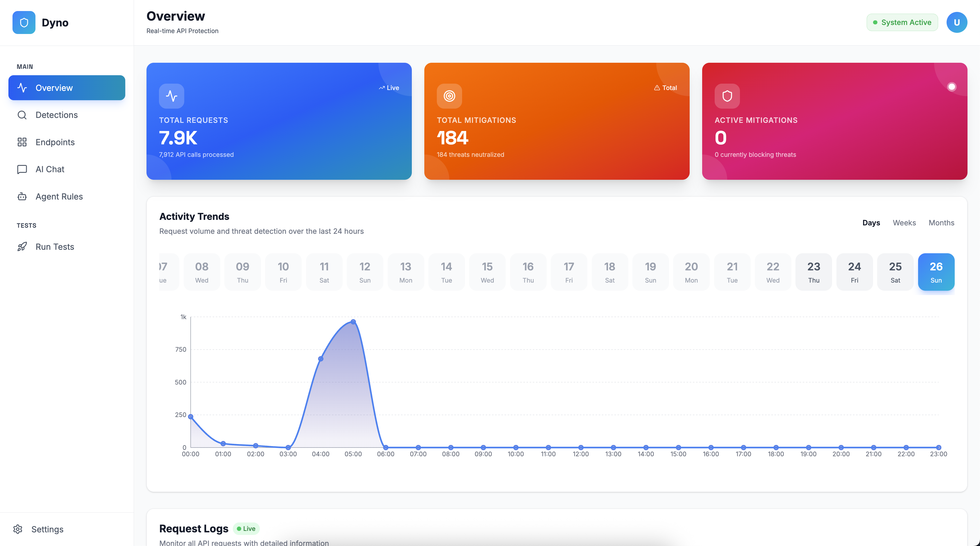
Task: Open Settings gear icon
Action: click(x=18, y=529)
